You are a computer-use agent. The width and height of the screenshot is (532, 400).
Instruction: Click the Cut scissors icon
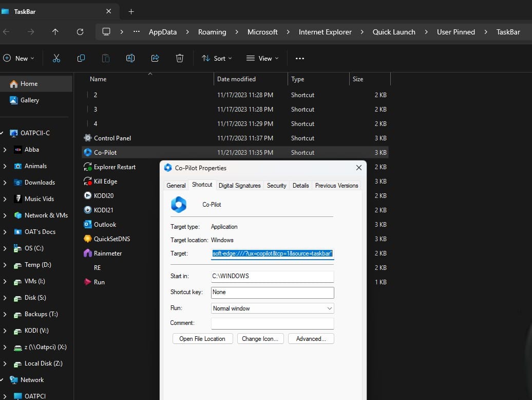tap(56, 59)
